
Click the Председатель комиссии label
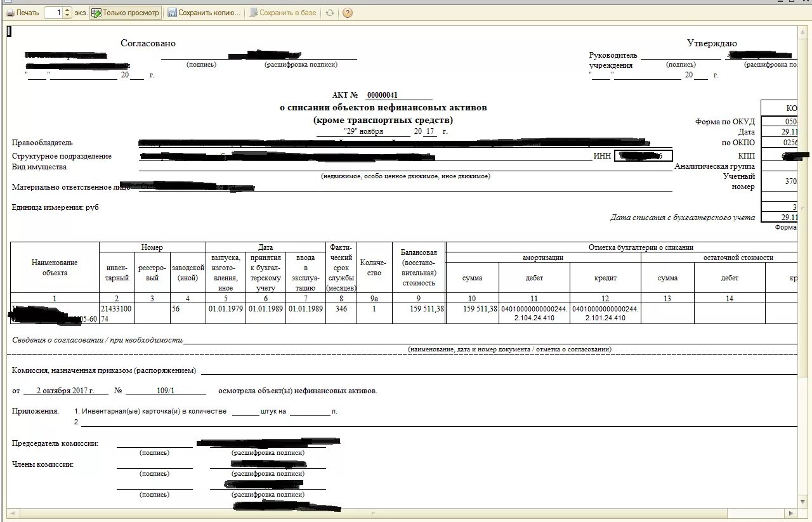[x=55, y=443]
